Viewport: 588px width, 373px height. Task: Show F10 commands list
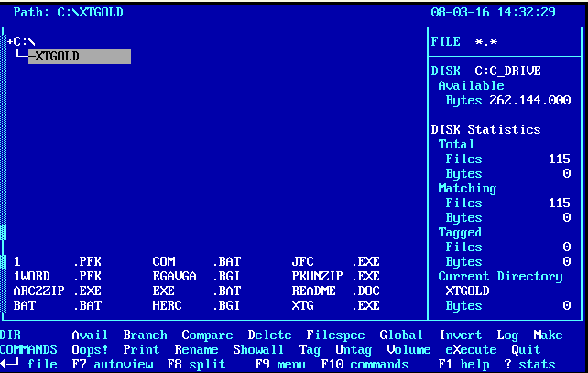coord(365,364)
